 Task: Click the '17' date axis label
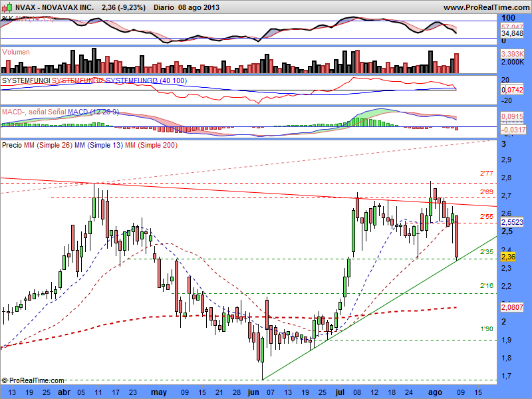(116, 392)
